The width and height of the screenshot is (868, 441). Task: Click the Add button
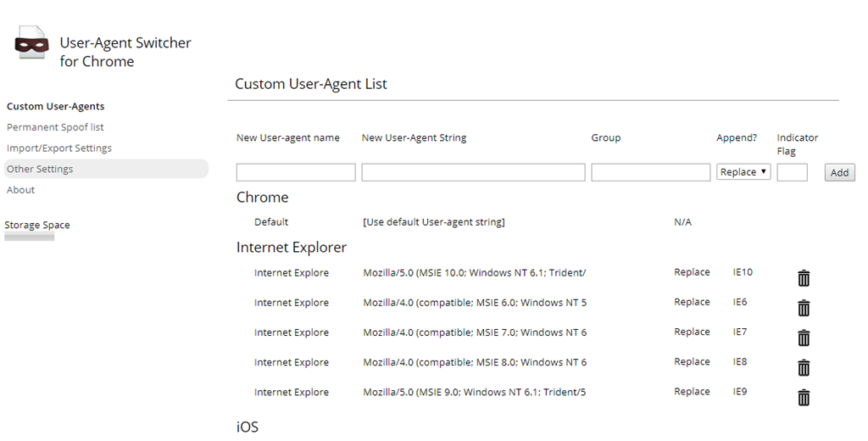pos(840,172)
